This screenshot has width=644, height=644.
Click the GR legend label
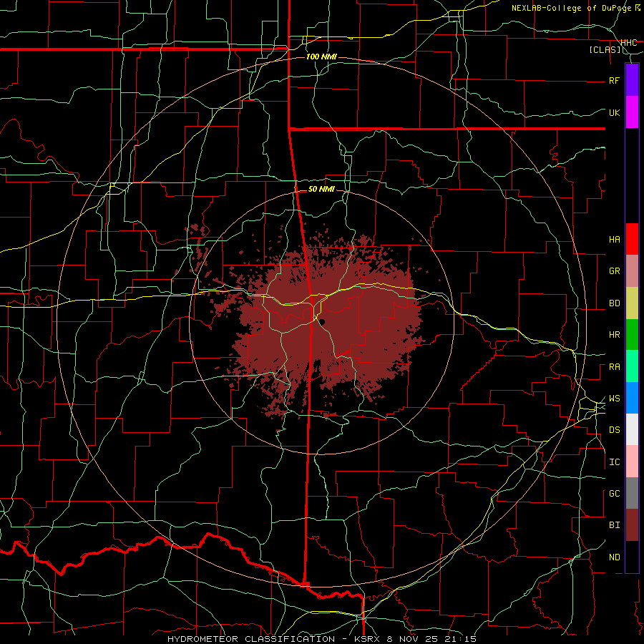pos(614,271)
